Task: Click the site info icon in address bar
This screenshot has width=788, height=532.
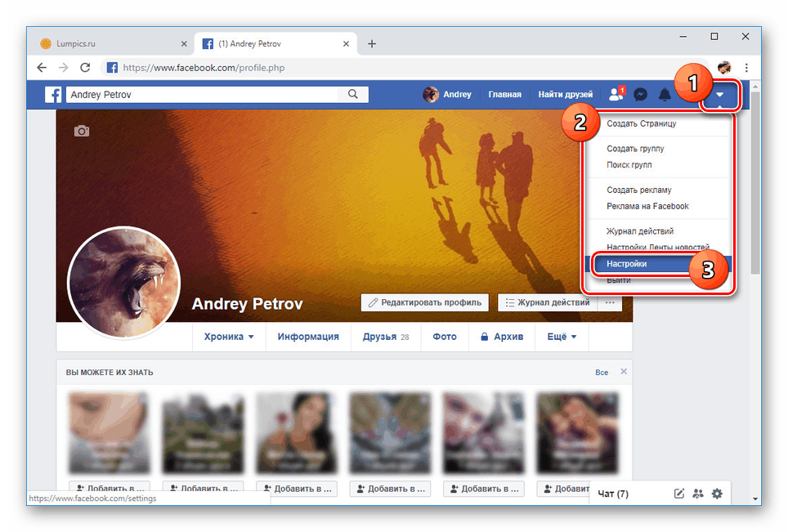Action: click(x=112, y=67)
